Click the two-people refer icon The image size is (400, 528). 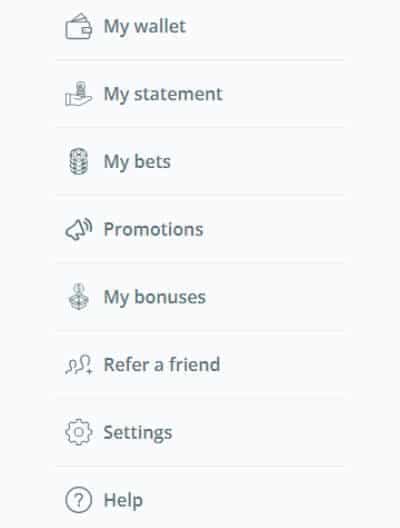(78, 365)
